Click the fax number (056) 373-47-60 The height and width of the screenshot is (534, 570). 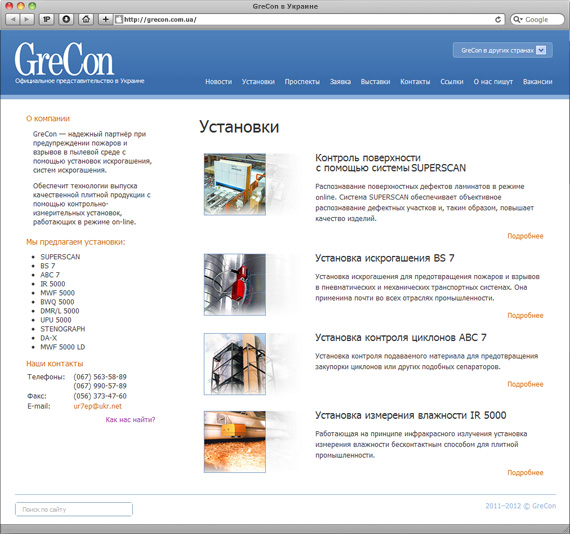(x=100, y=396)
